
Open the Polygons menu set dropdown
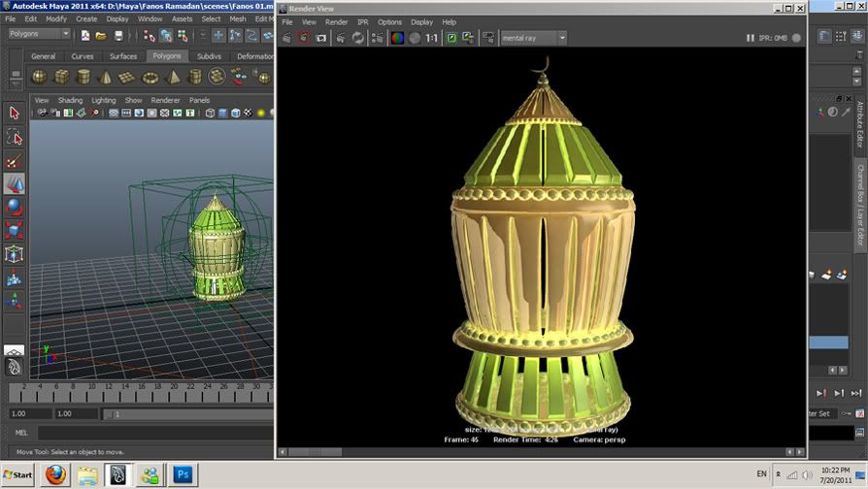[x=39, y=34]
